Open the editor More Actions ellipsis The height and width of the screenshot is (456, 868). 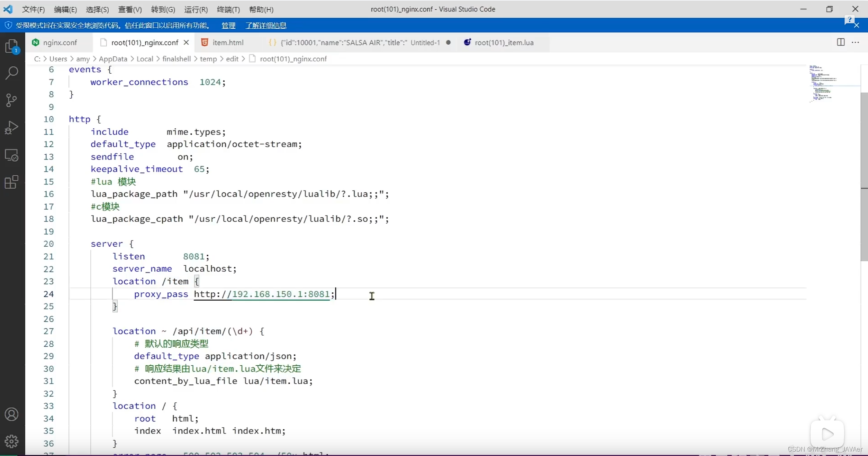[856, 42]
